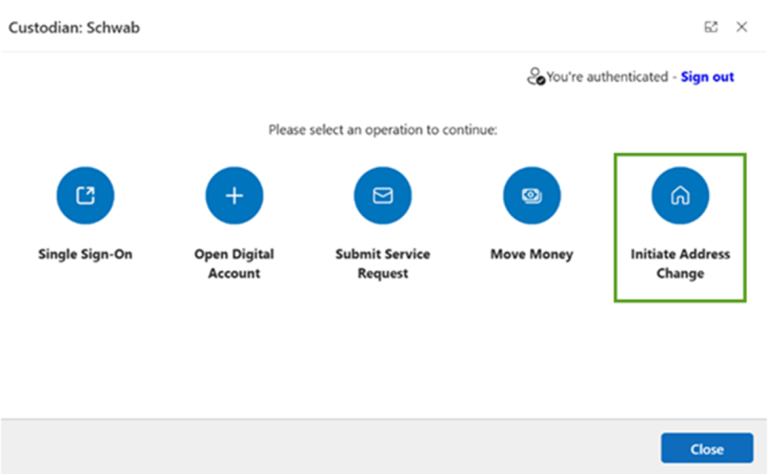
Task: Click the Move Money text label
Action: (x=531, y=254)
